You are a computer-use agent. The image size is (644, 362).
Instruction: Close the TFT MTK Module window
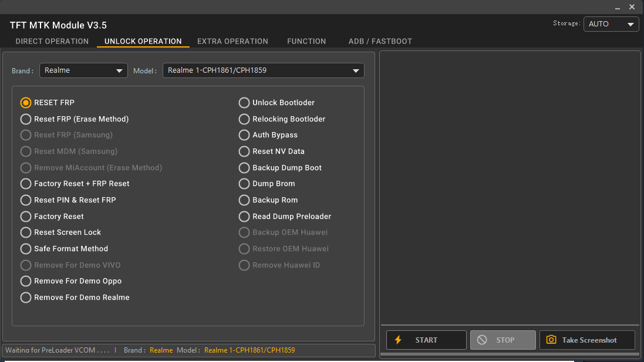632,7
